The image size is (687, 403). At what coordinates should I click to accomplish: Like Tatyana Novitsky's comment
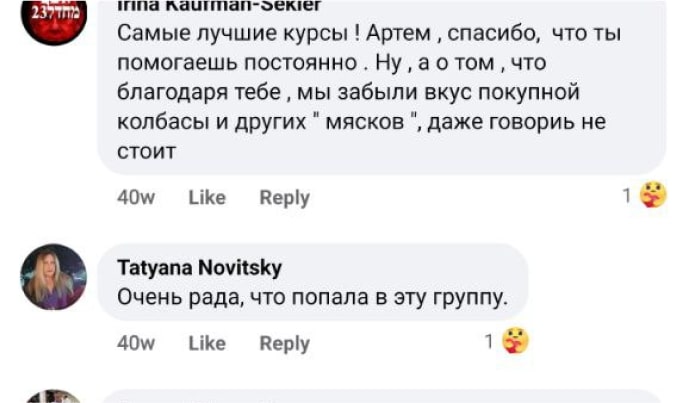point(207,343)
